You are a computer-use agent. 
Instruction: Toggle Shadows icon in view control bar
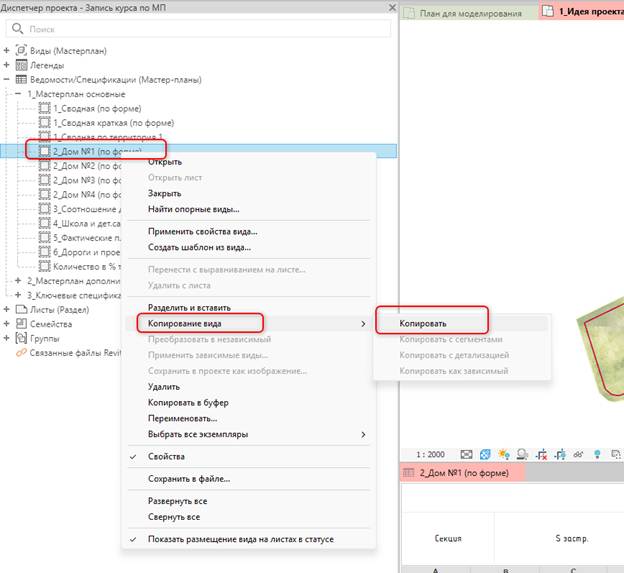(522, 454)
